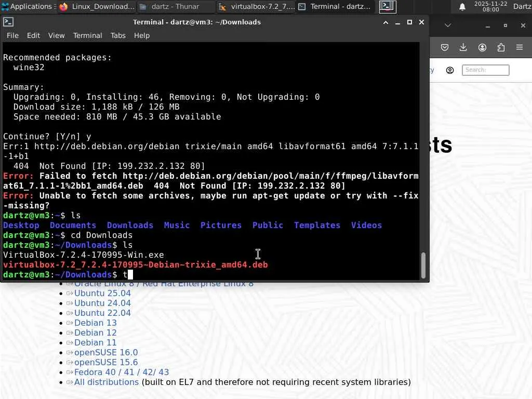Open the Debian 11 download link
The image size is (532, 399).
click(x=96, y=343)
